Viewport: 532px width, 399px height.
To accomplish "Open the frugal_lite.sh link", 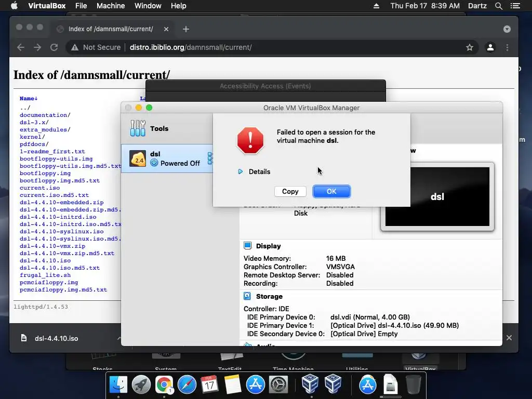I will click(45, 275).
